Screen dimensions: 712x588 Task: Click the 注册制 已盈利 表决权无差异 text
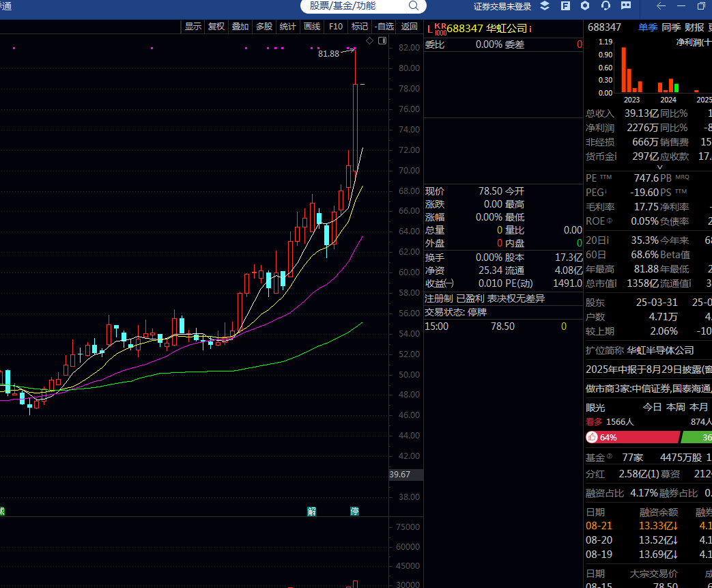coord(485,298)
